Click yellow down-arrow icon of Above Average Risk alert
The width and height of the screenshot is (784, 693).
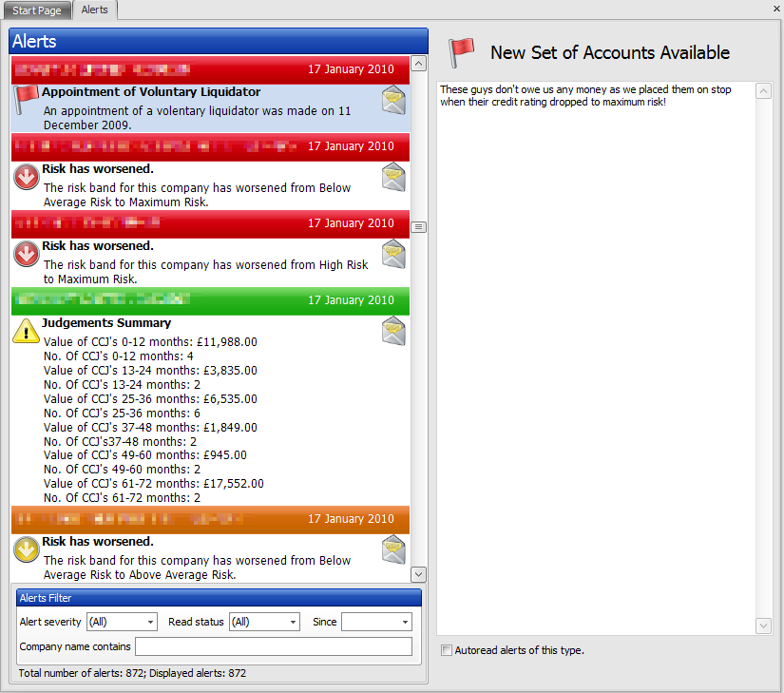27,549
